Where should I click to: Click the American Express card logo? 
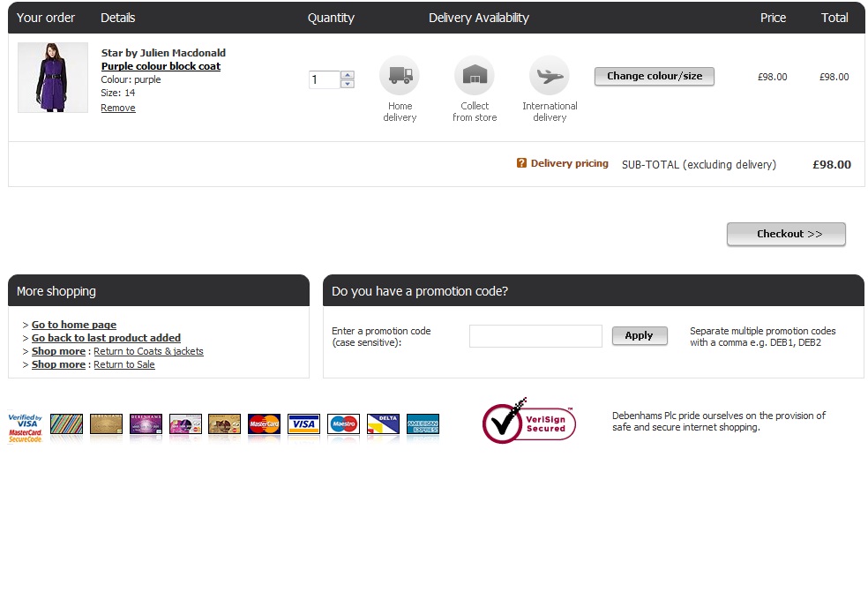tap(423, 424)
